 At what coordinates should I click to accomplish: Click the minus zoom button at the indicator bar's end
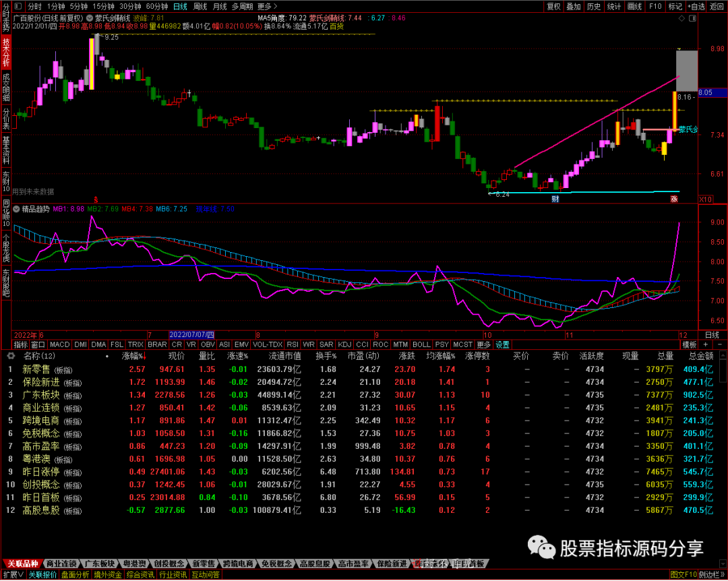tap(720, 344)
